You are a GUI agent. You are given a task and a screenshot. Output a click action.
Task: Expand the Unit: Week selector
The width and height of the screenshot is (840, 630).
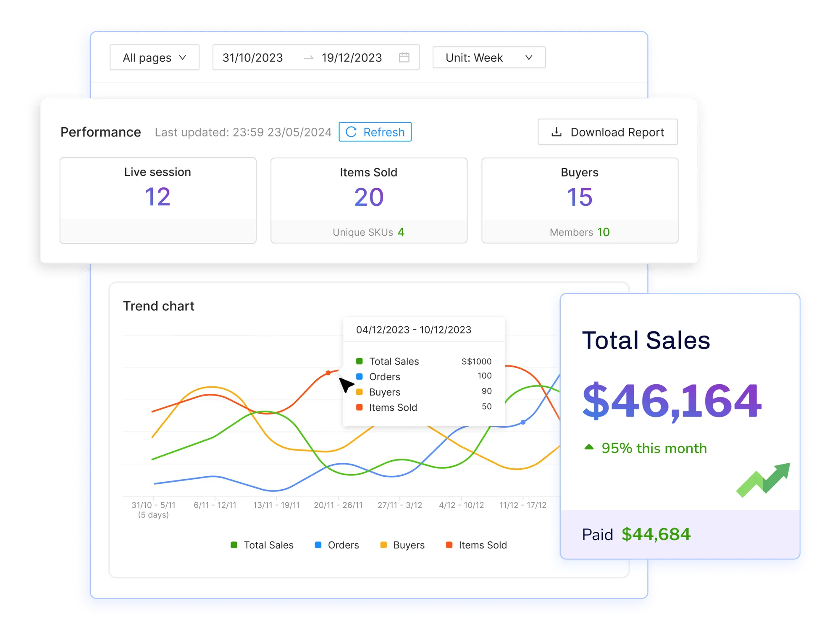point(488,58)
